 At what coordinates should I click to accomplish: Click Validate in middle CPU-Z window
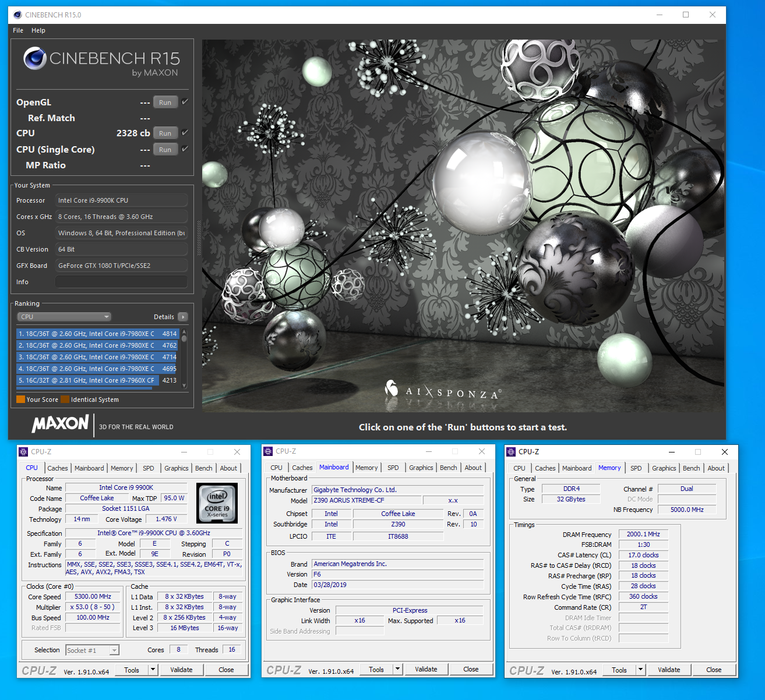click(426, 669)
